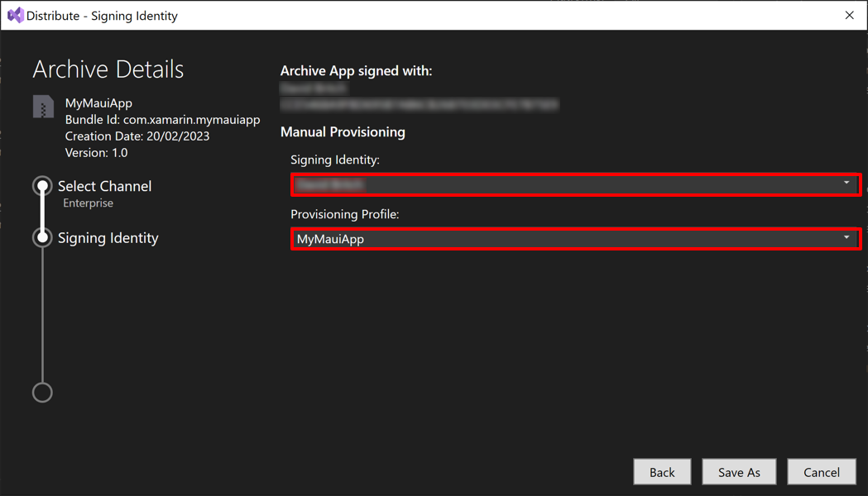Image resolution: width=868 pixels, height=496 pixels.
Task: Go back with the Back button
Action: (662, 471)
